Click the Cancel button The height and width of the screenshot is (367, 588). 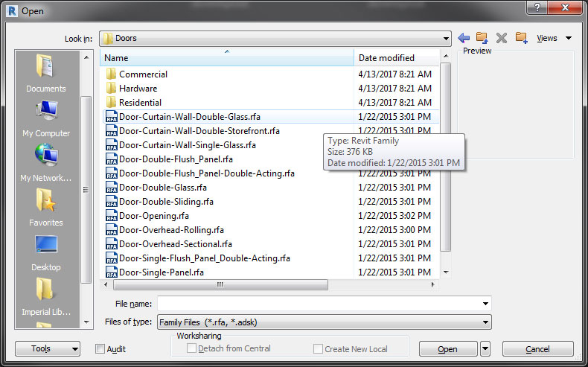[537, 349]
